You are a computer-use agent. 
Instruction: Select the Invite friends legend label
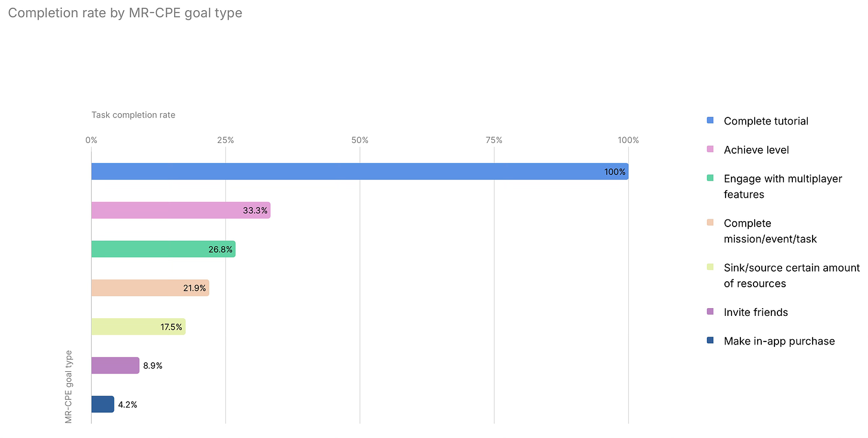click(x=755, y=312)
